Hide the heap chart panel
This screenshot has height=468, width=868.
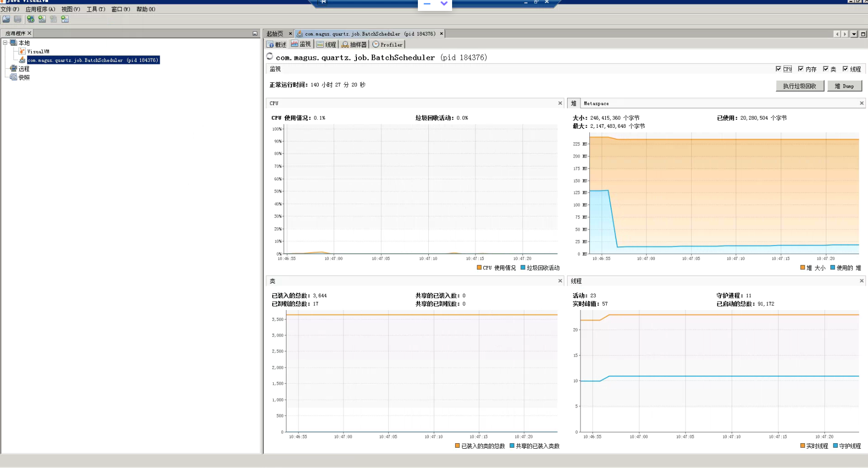click(x=862, y=103)
